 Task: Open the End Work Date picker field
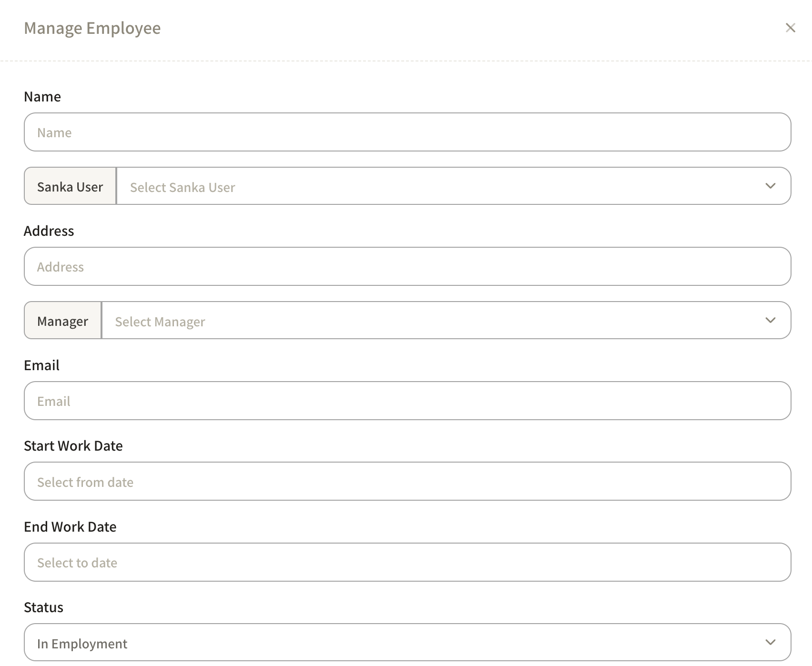(x=407, y=563)
